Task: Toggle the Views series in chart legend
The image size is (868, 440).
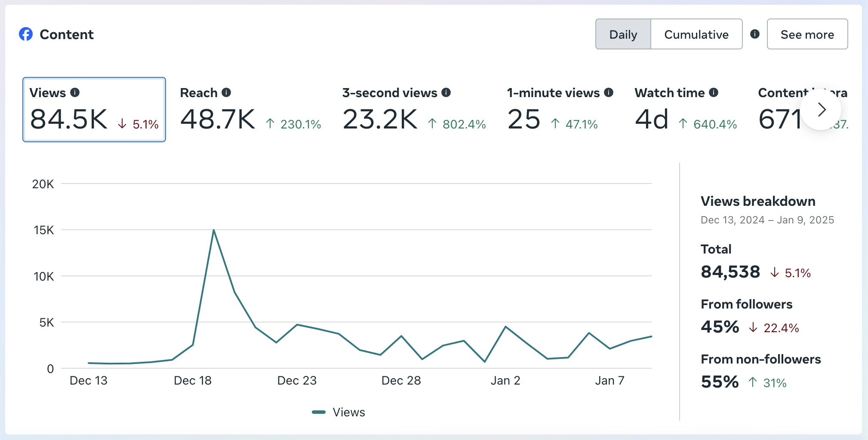Action: point(339,412)
